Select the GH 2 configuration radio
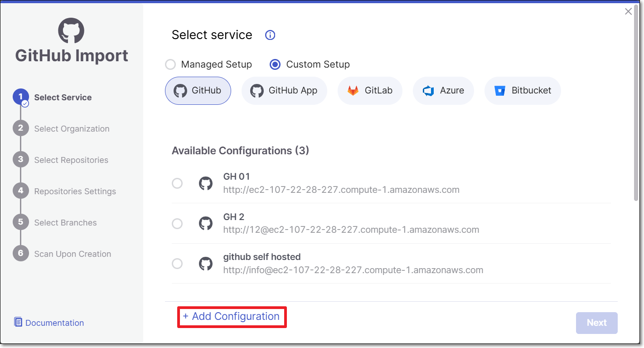Image resolution: width=644 pixels, height=348 pixels. tap(177, 224)
